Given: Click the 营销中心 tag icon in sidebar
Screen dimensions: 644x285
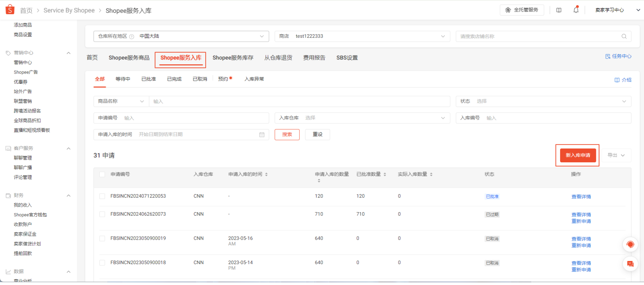Looking at the screenshot, I should (8, 53).
